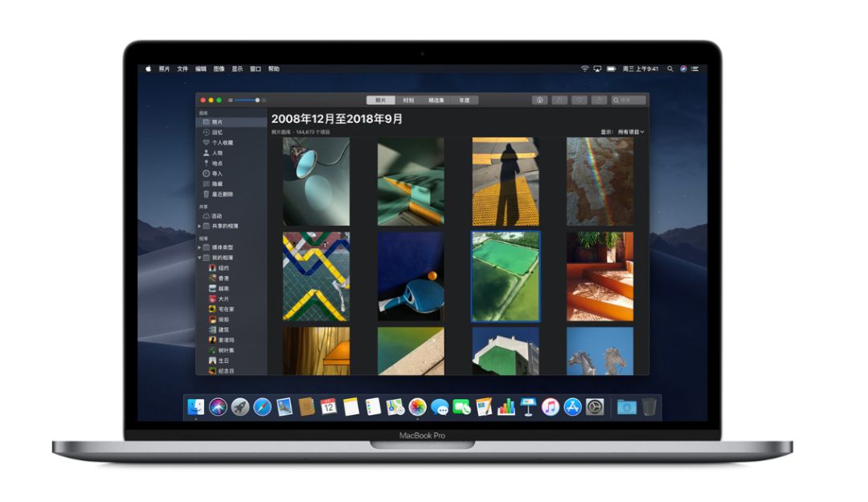Screen dimensions: 868x502
Task: Open the 宅在家 album
Action: [x=222, y=309]
